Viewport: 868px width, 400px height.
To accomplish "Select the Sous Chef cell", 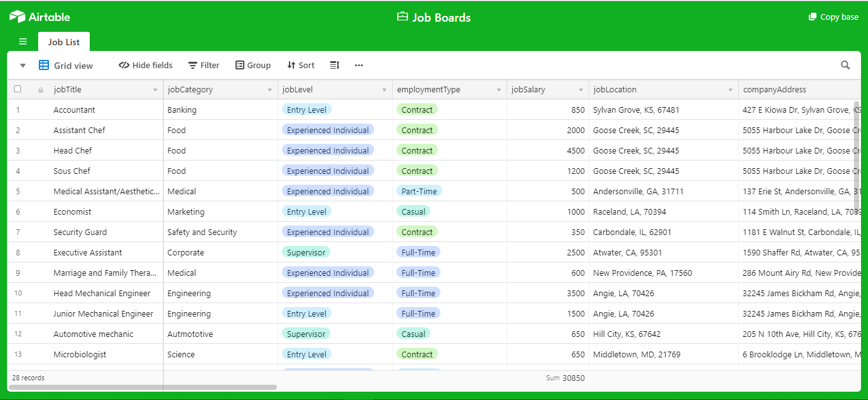I will click(x=106, y=171).
